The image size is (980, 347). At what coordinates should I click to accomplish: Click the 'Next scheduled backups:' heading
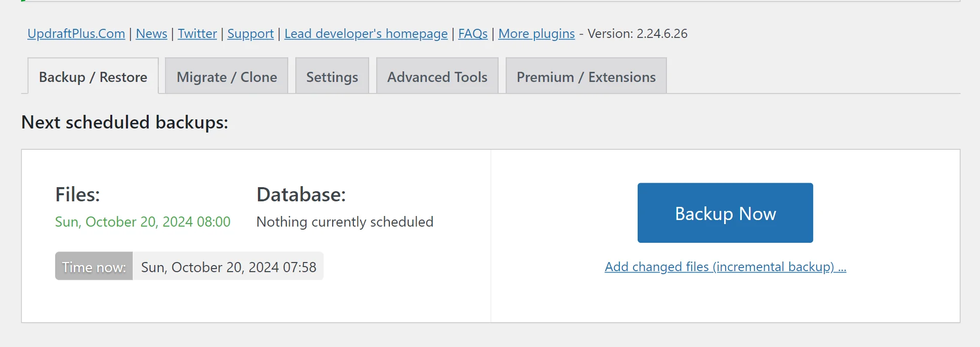125,122
